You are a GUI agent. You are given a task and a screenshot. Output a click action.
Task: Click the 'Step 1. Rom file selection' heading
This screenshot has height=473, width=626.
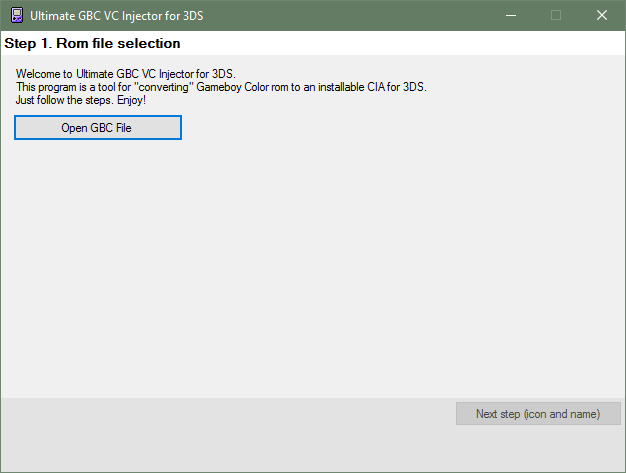[x=93, y=44]
